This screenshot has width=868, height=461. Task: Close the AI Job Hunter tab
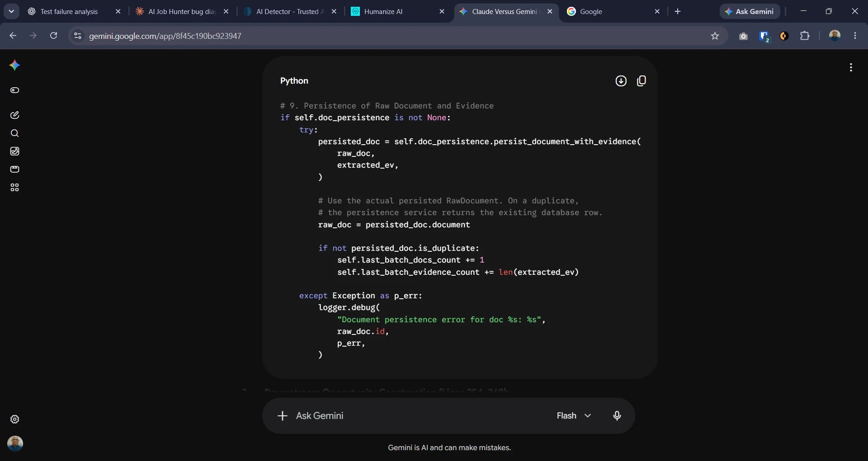[226, 12]
